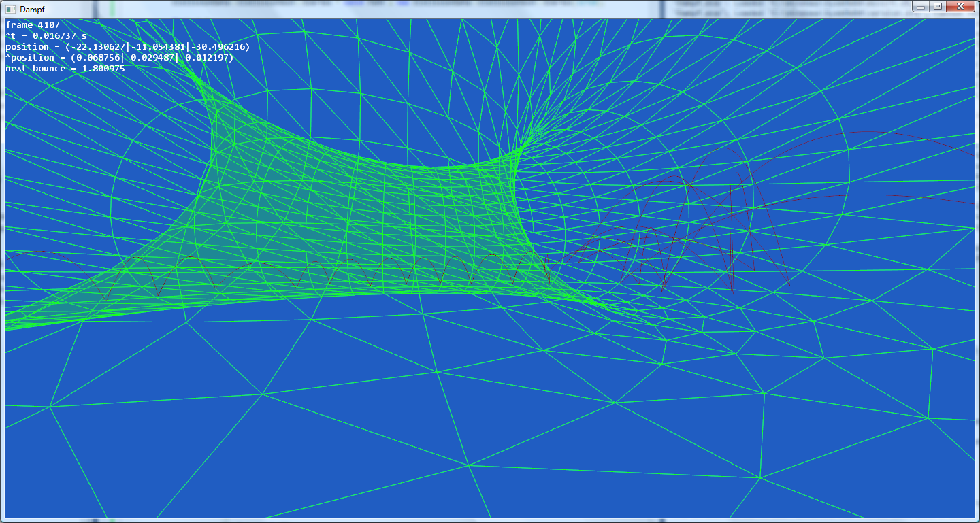Click the 'frame 4107' counter text
This screenshot has width=980, height=523.
click(33, 25)
